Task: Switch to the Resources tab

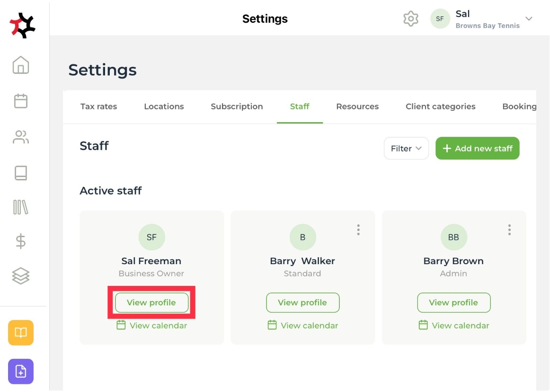Action: coord(357,107)
